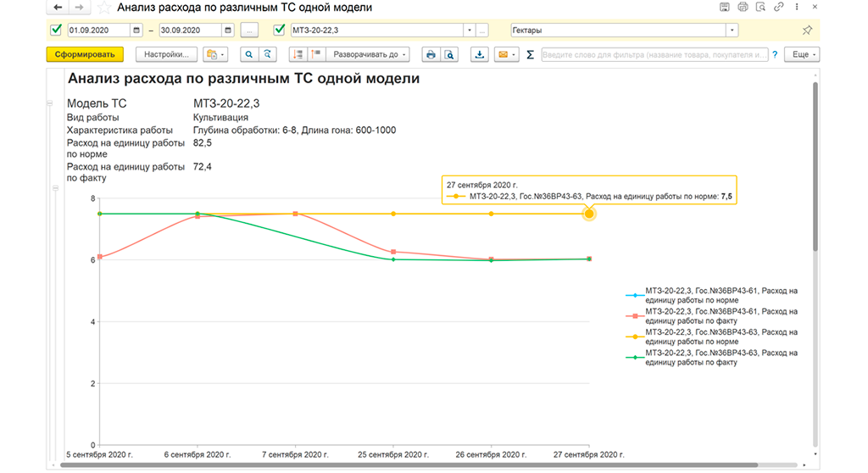Open the find magnifier tool in toolbar
This screenshot has width=868, height=473.
pos(249,54)
